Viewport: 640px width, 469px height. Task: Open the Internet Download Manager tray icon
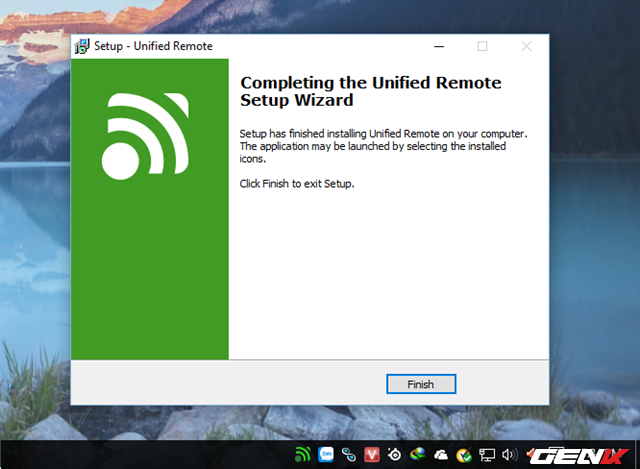tap(418, 454)
